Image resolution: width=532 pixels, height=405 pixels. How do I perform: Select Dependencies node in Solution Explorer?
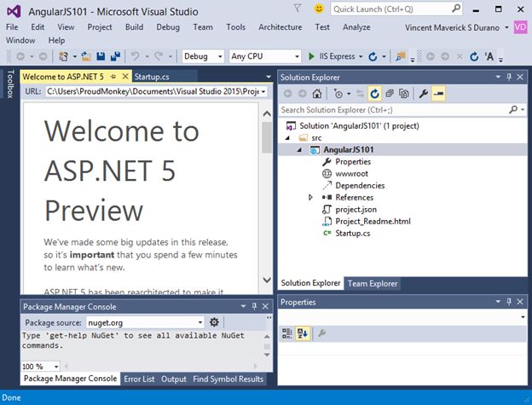[x=360, y=186]
